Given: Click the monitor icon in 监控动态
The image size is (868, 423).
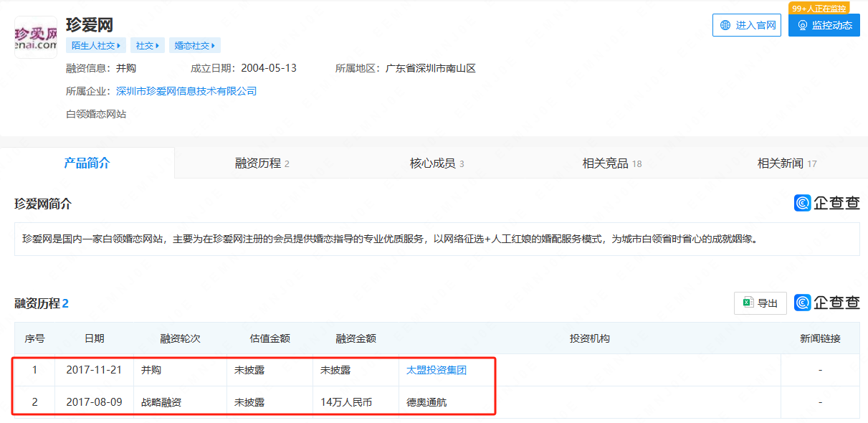Looking at the screenshot, I should click(802, 25).
